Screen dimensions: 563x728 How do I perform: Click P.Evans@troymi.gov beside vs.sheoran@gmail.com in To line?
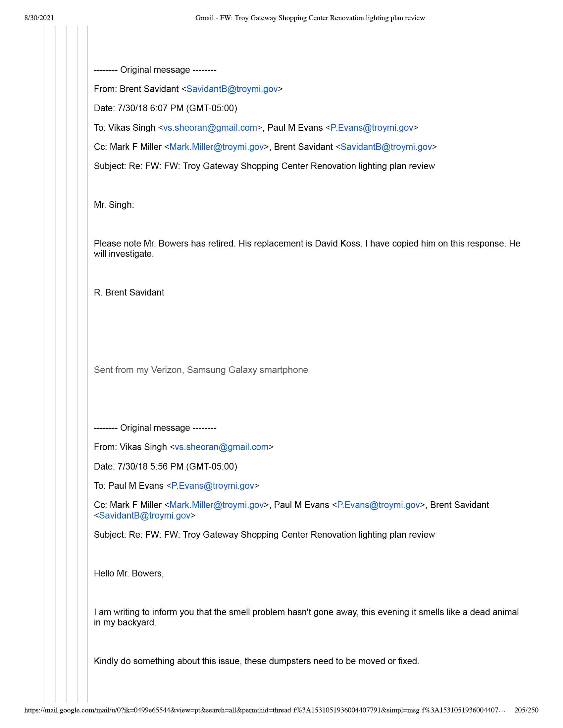(x=372, y=128)
